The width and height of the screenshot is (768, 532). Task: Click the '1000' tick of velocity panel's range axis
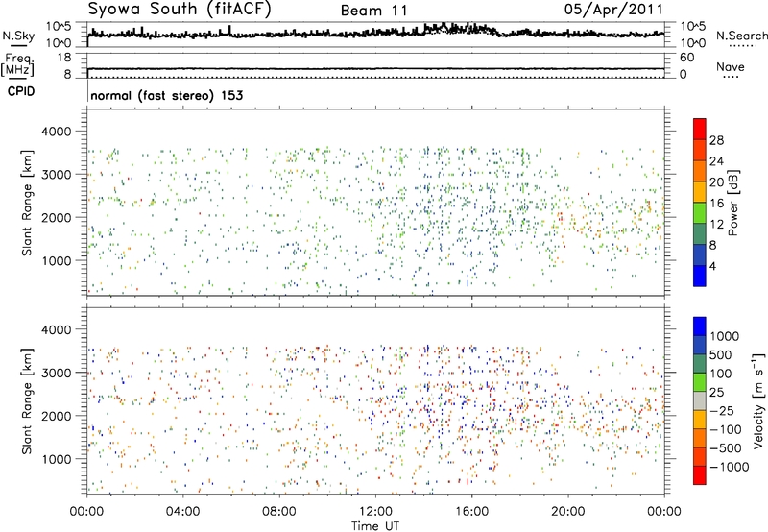pyautogui.click(x=56, y=459)
